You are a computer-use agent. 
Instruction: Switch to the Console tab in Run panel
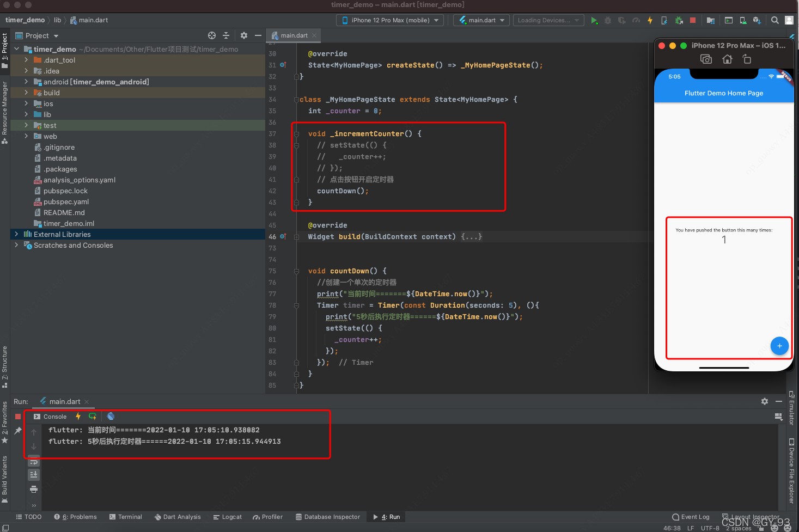pos(50,417)
